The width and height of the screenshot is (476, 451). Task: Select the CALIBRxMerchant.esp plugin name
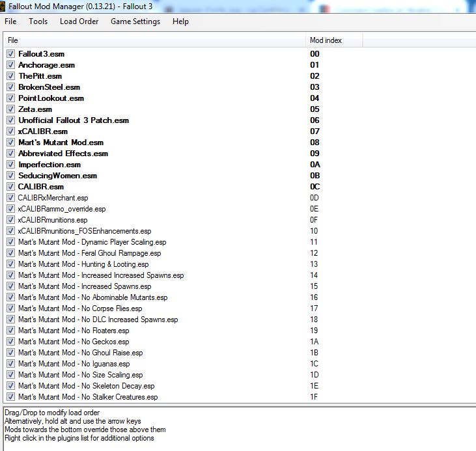click(53, 198)
